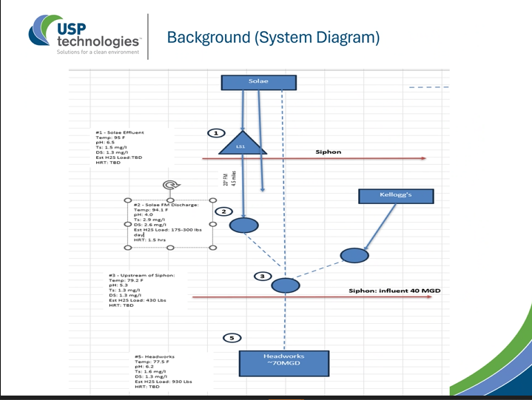Select the blue ellipse below Kellogg's box

tap(354, 255)
